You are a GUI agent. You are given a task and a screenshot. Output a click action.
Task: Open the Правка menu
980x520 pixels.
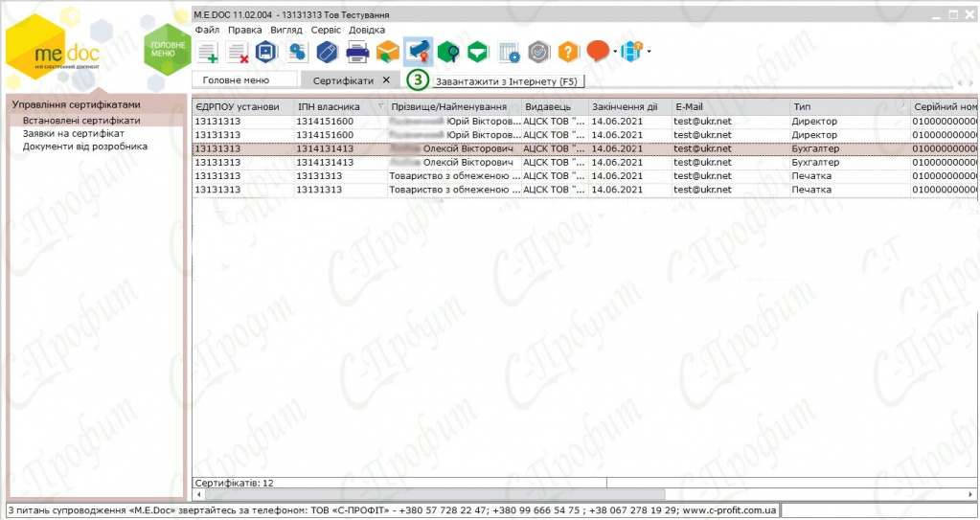point(245,30)
